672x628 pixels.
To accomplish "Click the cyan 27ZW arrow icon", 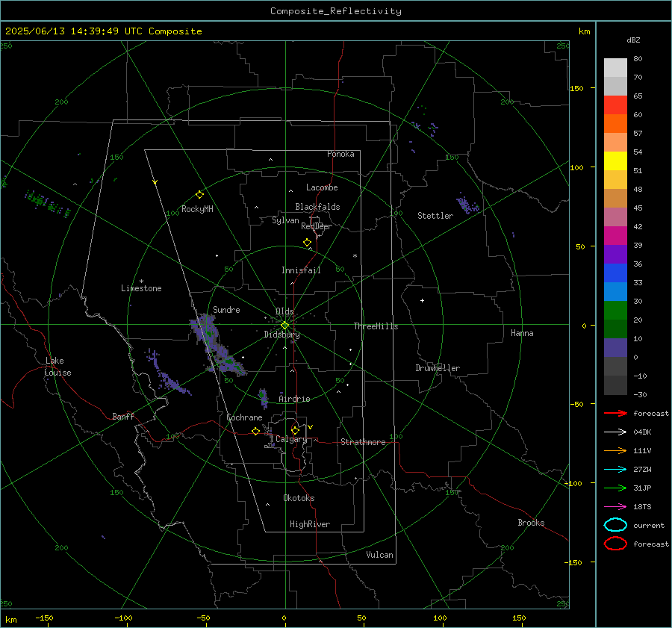I will coord(615,470).
